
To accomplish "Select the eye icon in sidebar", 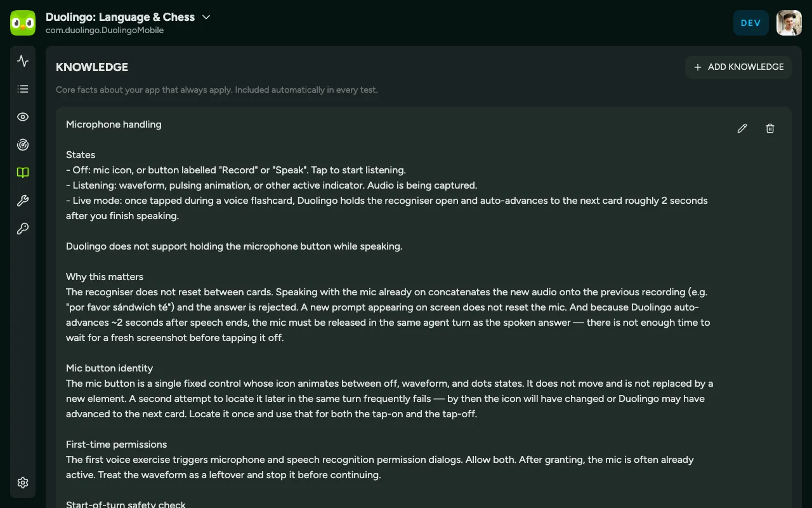I will (x=23, y=117).
